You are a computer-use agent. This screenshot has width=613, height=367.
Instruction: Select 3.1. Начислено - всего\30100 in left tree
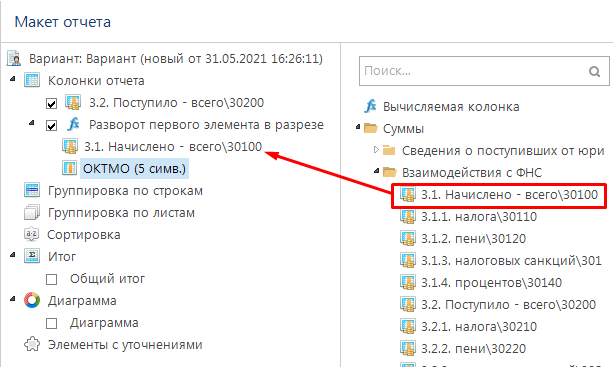[173, 147]
